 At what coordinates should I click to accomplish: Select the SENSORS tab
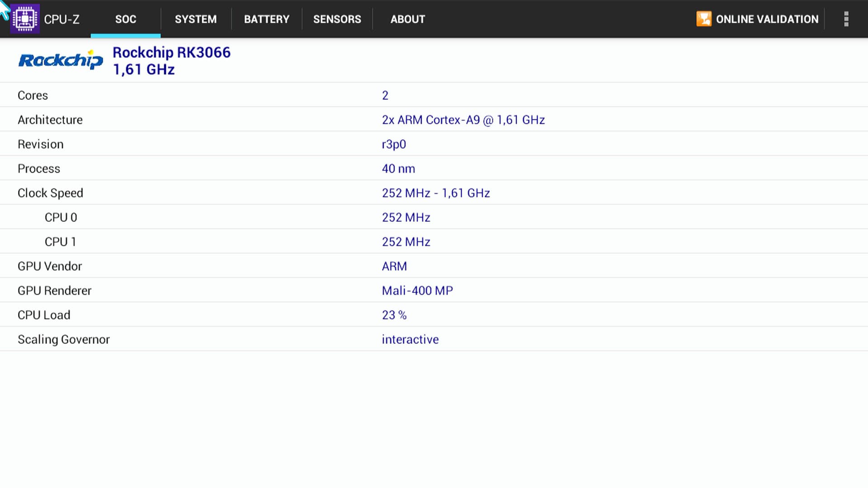click(337, 19)
